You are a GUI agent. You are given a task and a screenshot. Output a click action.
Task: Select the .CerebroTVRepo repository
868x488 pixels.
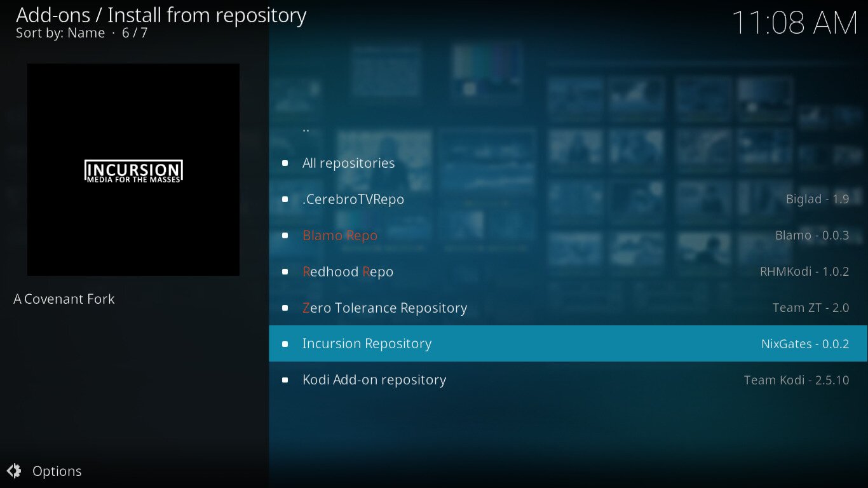568,200
